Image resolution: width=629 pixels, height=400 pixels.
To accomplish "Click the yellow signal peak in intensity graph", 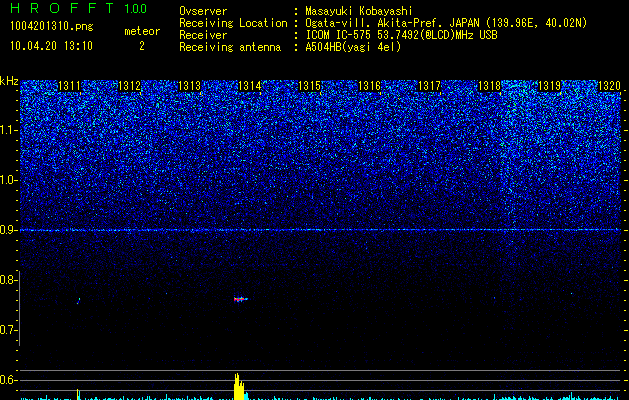I will point(239,386).
